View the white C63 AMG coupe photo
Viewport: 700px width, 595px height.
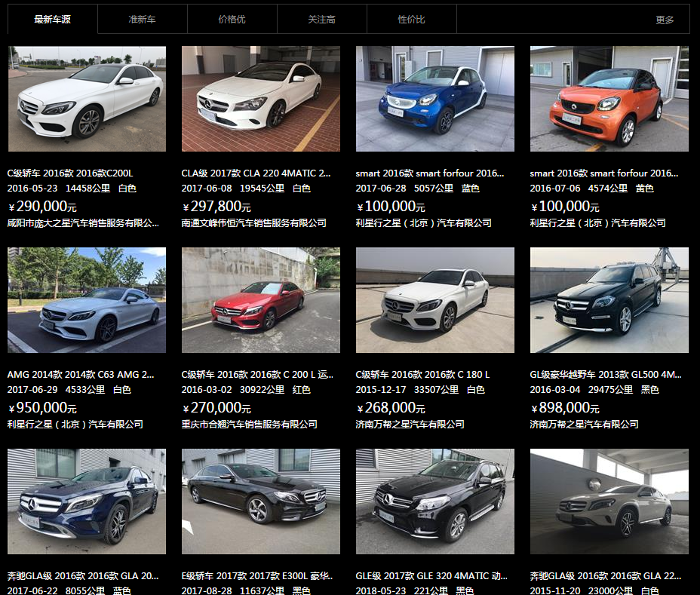[x=87, y=300]
